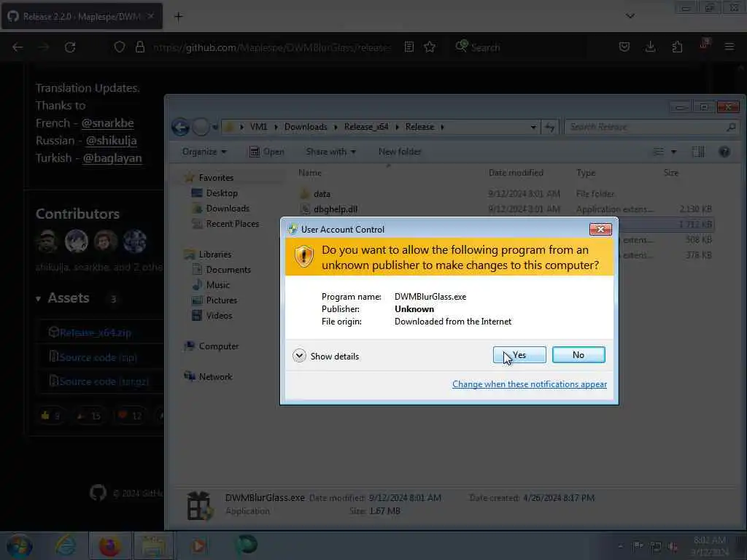Open Explorer help icon

click(724, 152)
